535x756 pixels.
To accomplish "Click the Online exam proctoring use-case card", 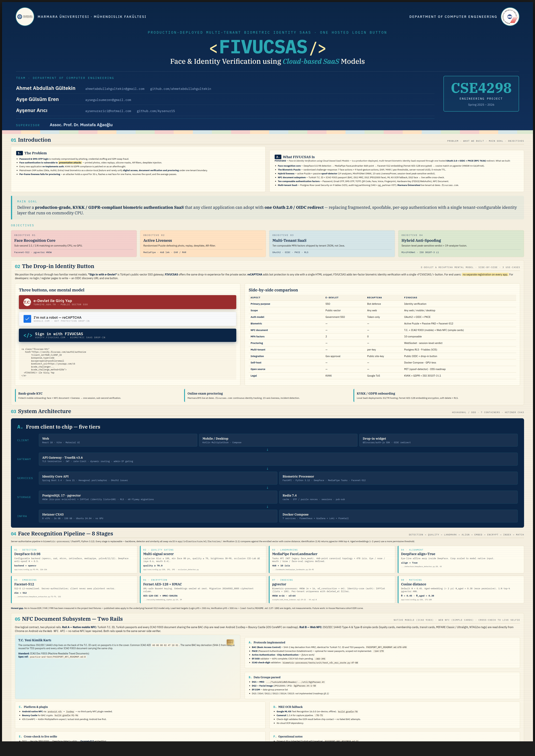I will (268, 395).
